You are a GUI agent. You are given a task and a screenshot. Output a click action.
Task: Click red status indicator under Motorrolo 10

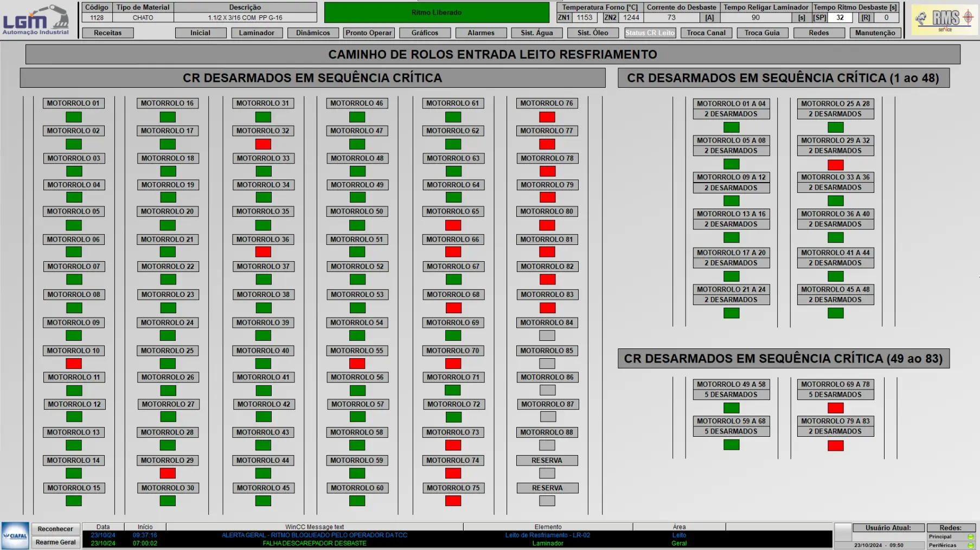[x=74, y=364]
